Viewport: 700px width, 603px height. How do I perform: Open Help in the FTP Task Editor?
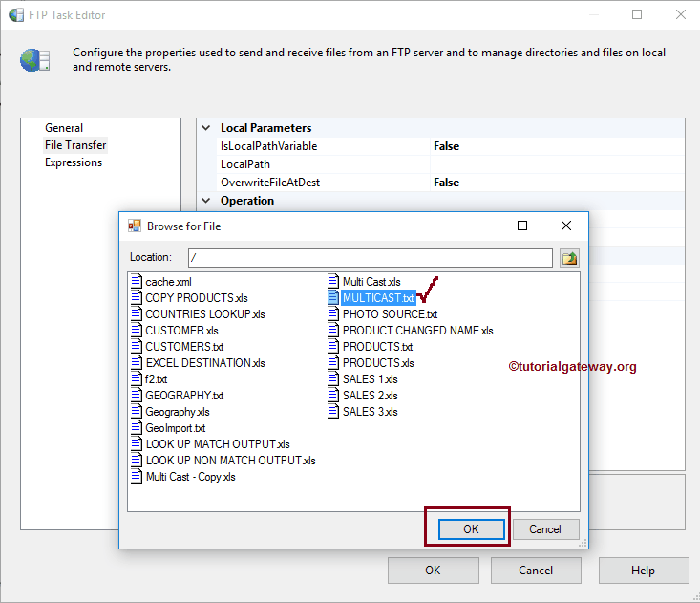pos(644,571)
